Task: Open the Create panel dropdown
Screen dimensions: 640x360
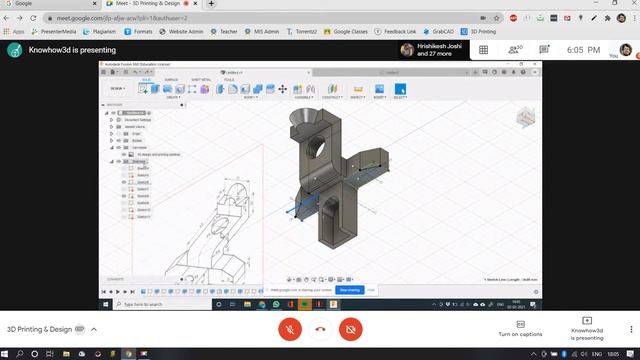Action: 173,98
